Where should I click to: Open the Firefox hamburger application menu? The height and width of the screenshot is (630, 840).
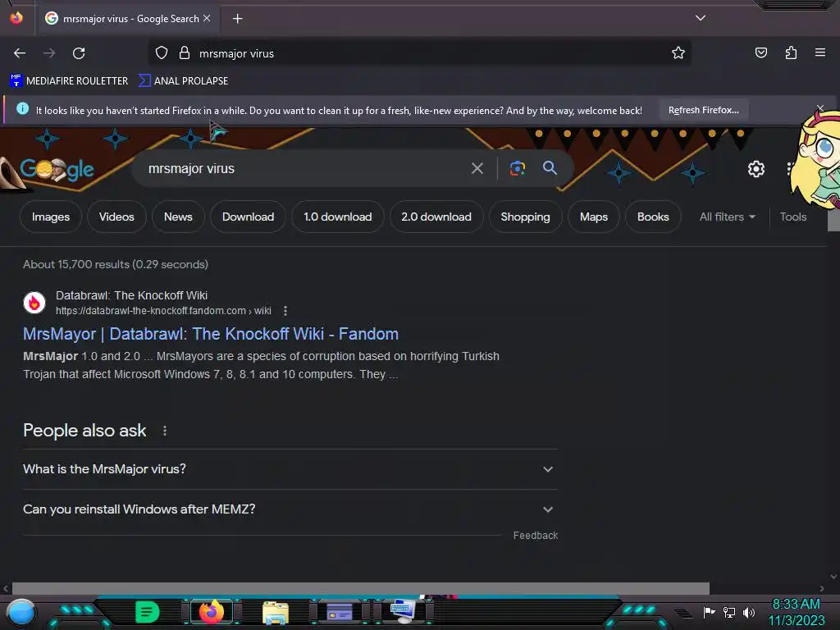819,52
